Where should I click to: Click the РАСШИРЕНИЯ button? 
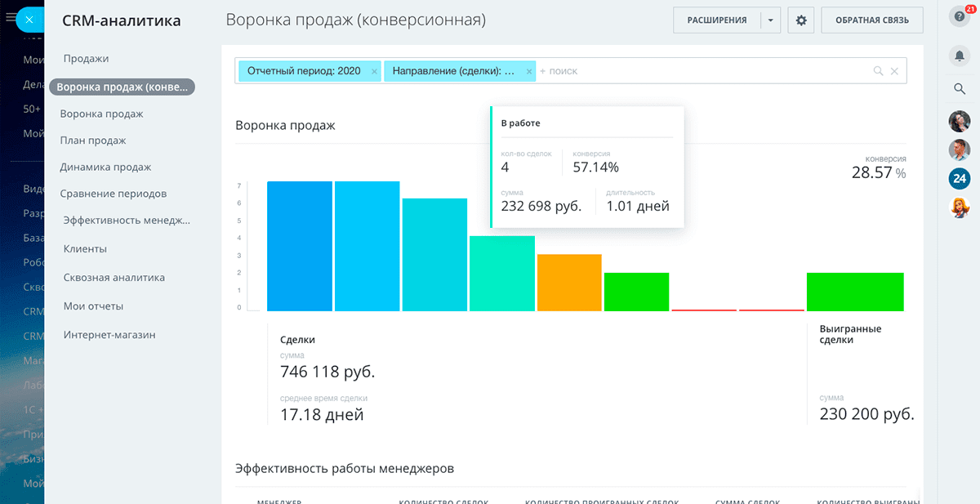click(716, 20)
